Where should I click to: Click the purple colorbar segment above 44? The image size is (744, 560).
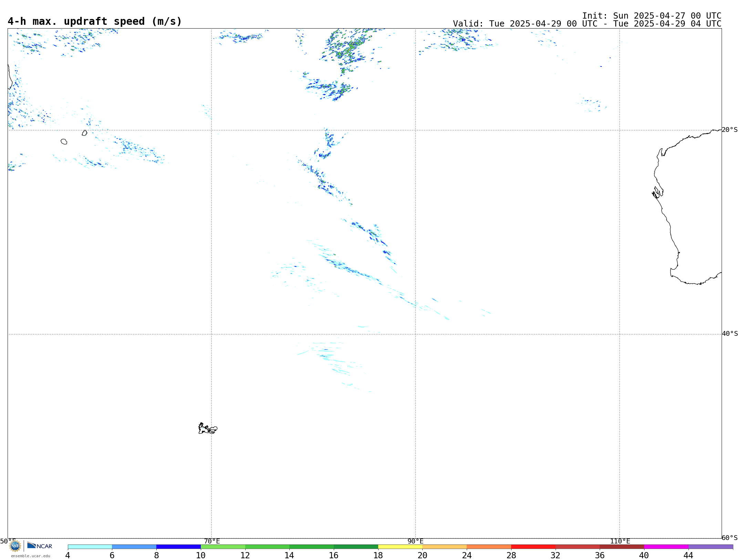point(711,547)
